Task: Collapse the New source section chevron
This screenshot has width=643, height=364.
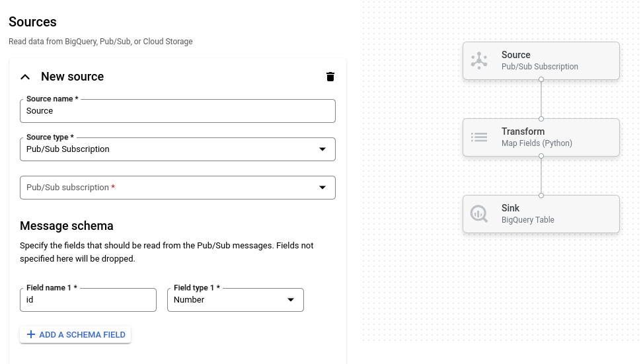Action: 25,77
